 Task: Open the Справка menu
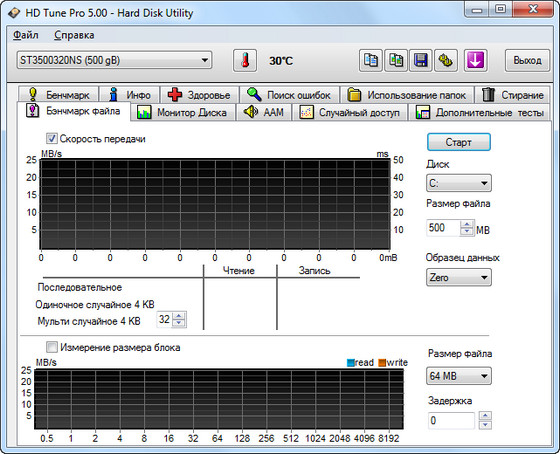(x=74, y=35)
